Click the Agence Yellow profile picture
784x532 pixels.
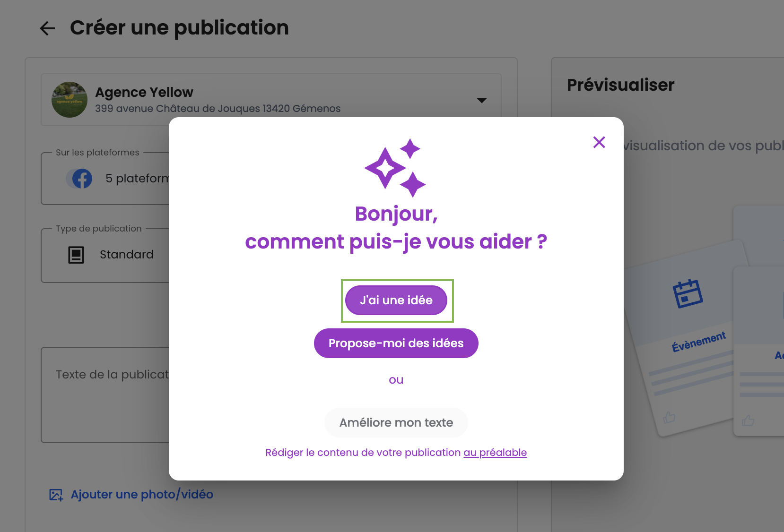pos(70,100)
